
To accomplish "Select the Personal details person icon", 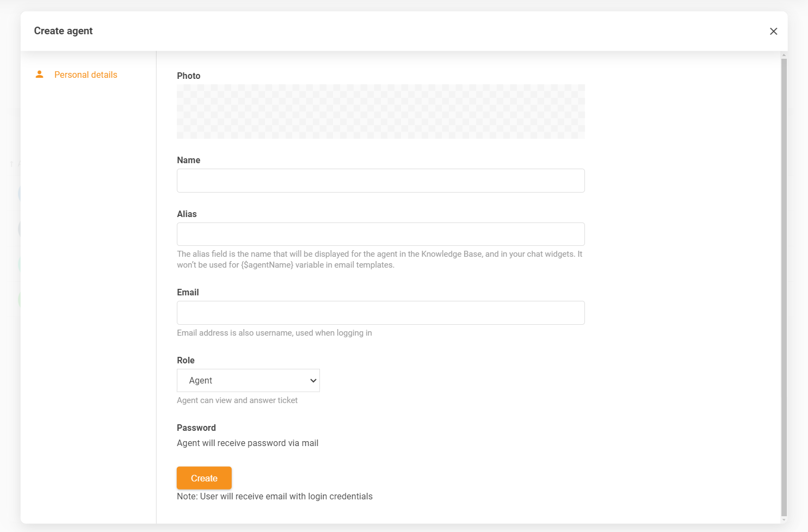I will tap(39, 75).
